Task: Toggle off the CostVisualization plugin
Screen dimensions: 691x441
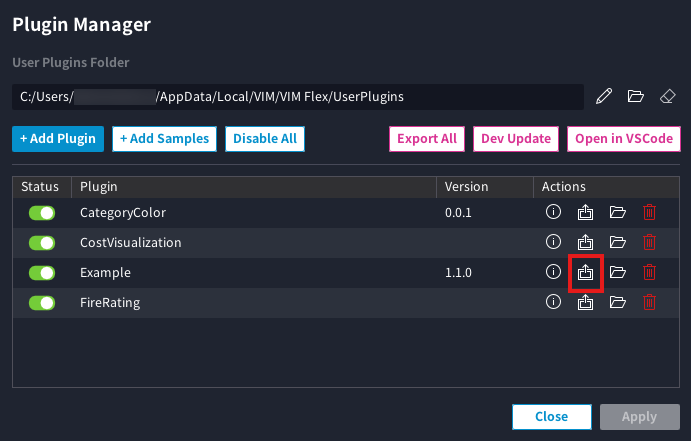Action: (41, 243)
